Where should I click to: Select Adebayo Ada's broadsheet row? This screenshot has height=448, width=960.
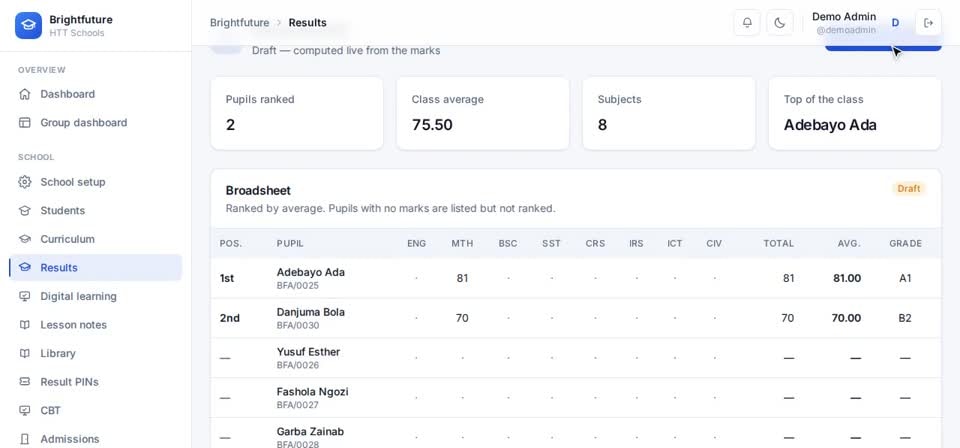(576, 278)
